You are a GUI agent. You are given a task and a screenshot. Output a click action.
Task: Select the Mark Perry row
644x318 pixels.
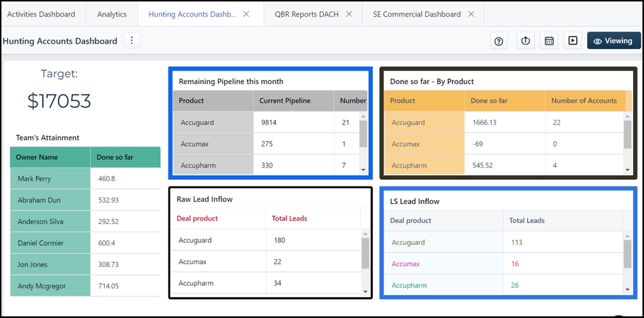85,178
